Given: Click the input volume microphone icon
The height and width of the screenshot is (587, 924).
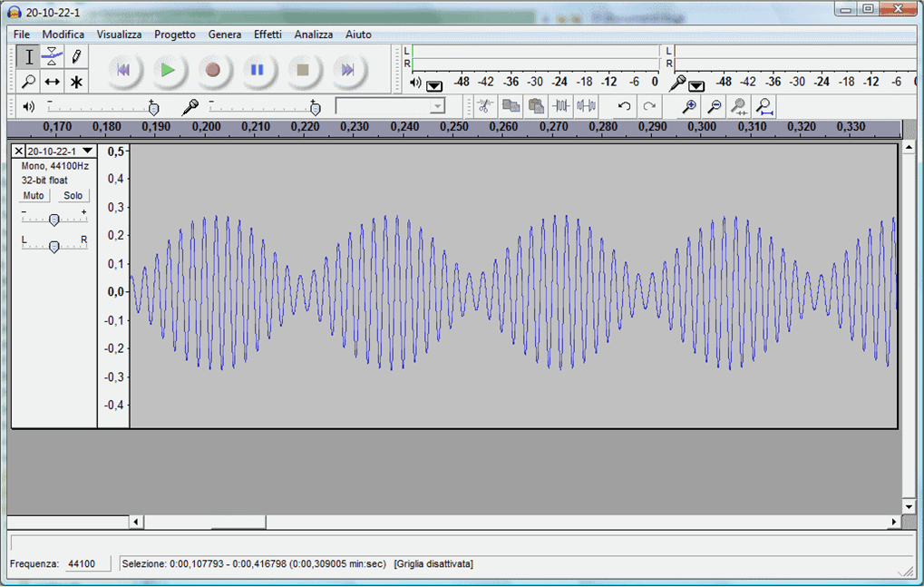Looking at the screenshot, I should point(190,107).
